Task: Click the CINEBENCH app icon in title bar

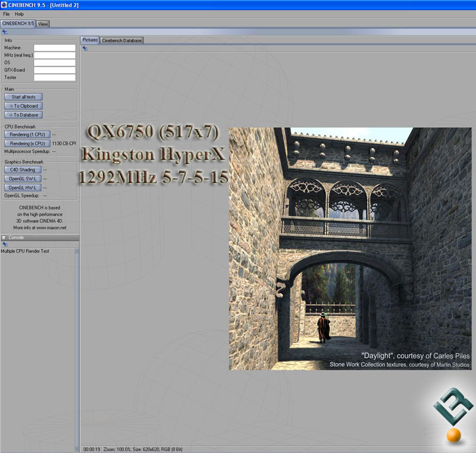Action: [x=4, y=5]
